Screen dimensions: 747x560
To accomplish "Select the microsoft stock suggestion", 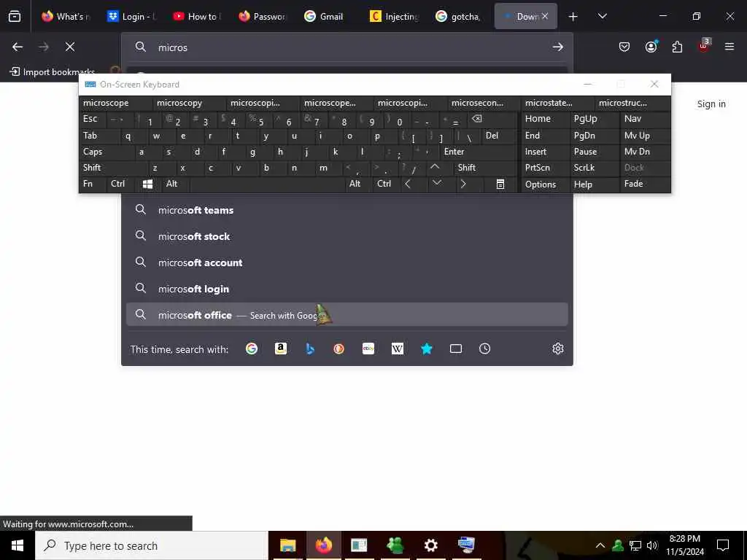I will coord(347,236).
